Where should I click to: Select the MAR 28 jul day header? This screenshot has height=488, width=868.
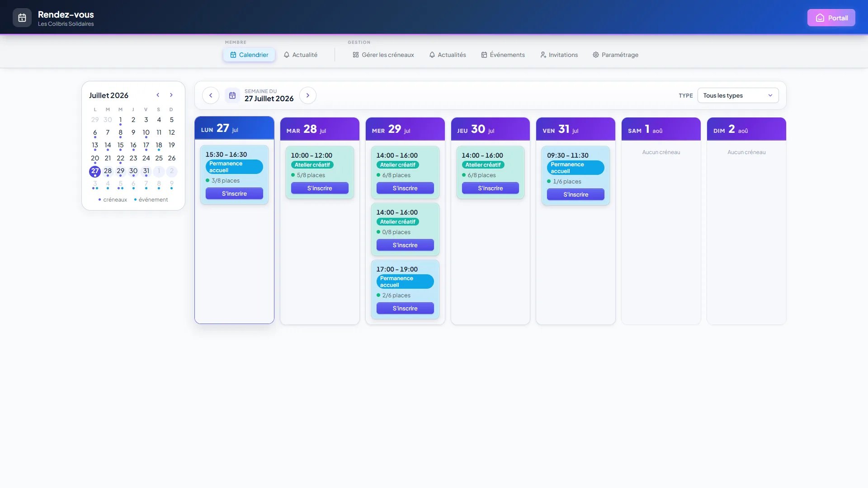320,129
